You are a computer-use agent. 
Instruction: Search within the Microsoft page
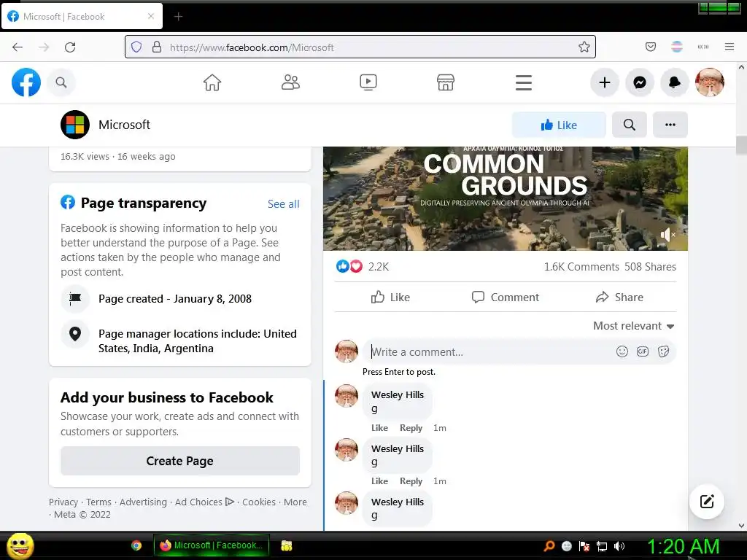[x=630, y=125]
